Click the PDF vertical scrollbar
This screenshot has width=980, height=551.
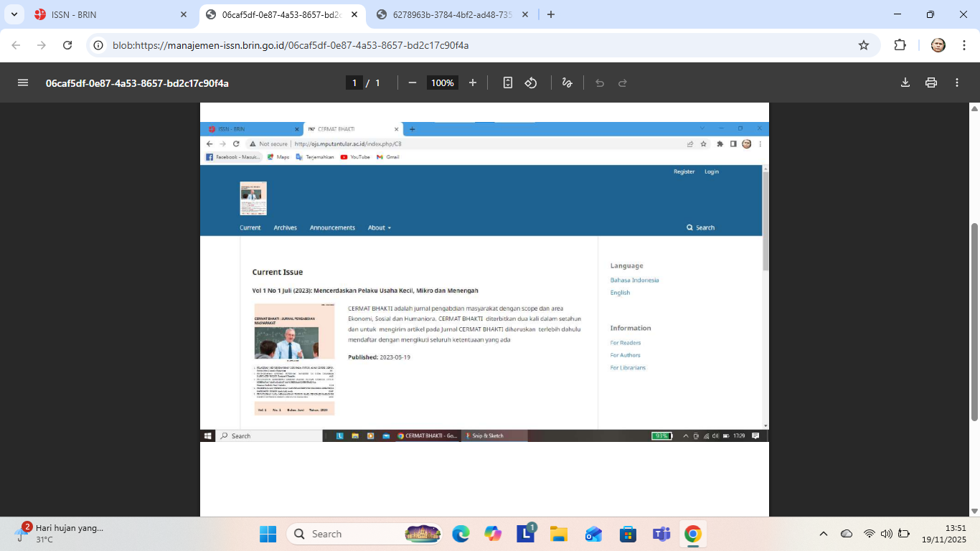coord(974,323)
